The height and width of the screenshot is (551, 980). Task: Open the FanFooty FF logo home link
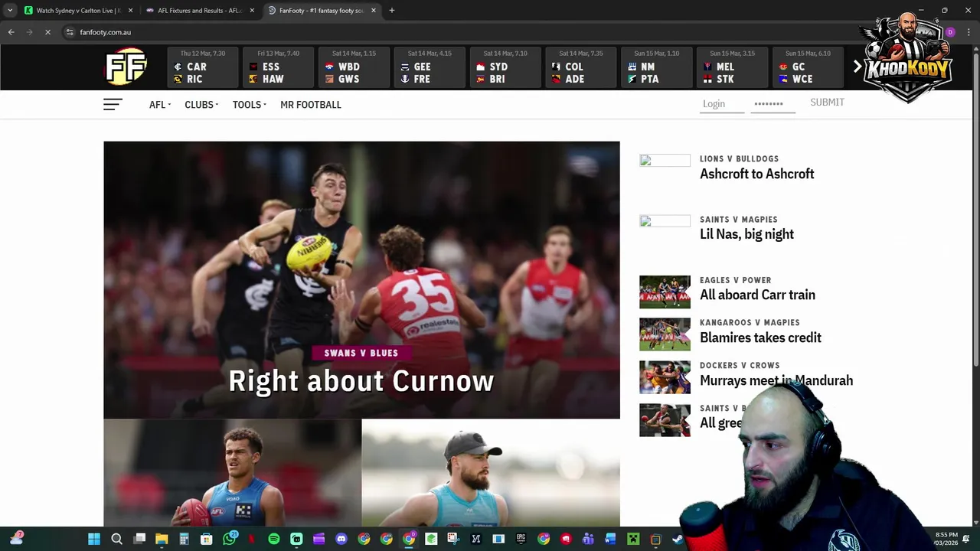pyautogui.click(x=126, y=67)
